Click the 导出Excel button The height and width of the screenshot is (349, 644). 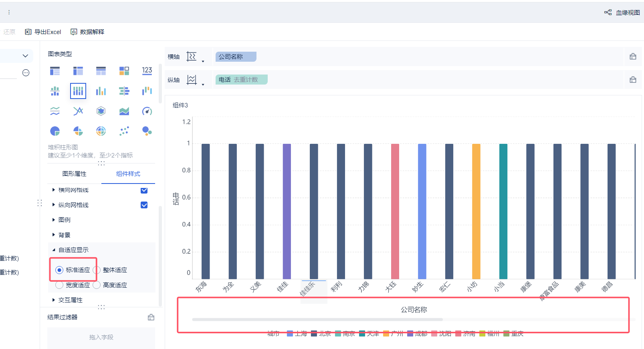[x=43, y=32]
